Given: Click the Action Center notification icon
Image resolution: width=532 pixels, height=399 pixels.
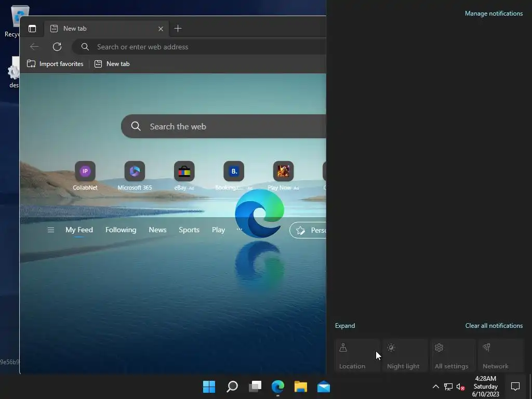Looking at the screenshot, I should coord(515,387).
